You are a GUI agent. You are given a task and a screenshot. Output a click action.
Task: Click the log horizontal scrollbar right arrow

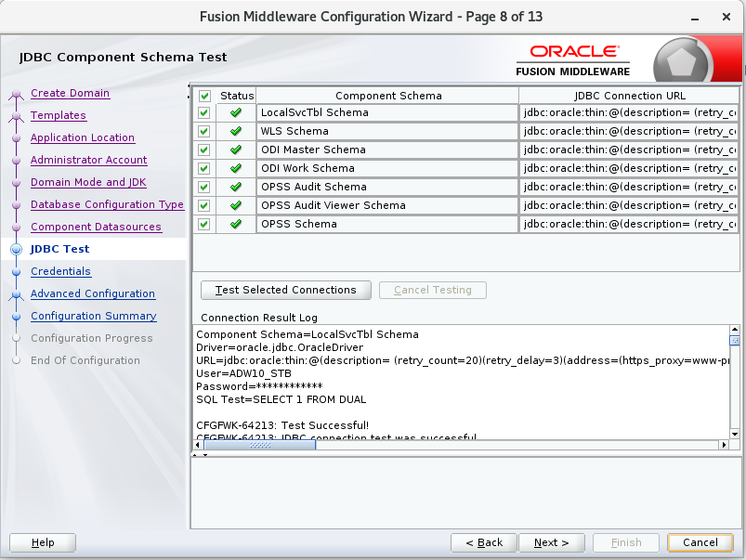(724, 445)
